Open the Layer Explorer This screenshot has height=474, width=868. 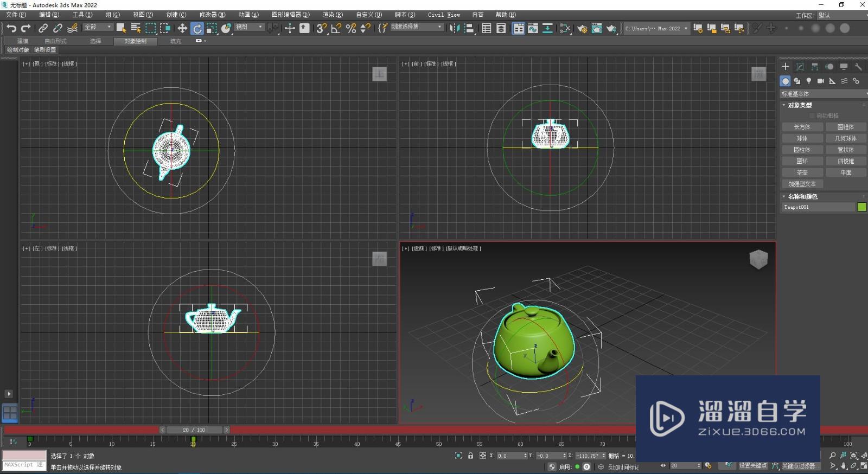click(x=501, y=28)
